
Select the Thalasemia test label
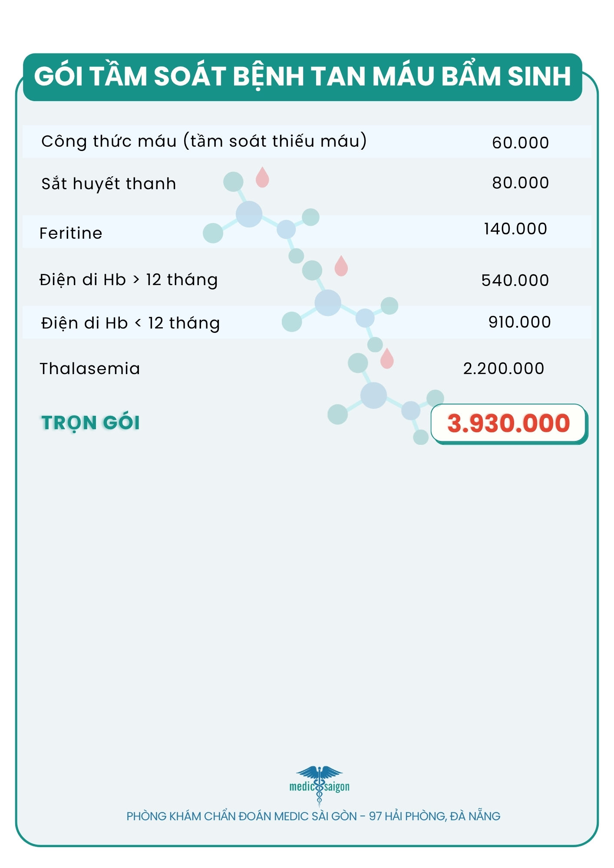90,368
